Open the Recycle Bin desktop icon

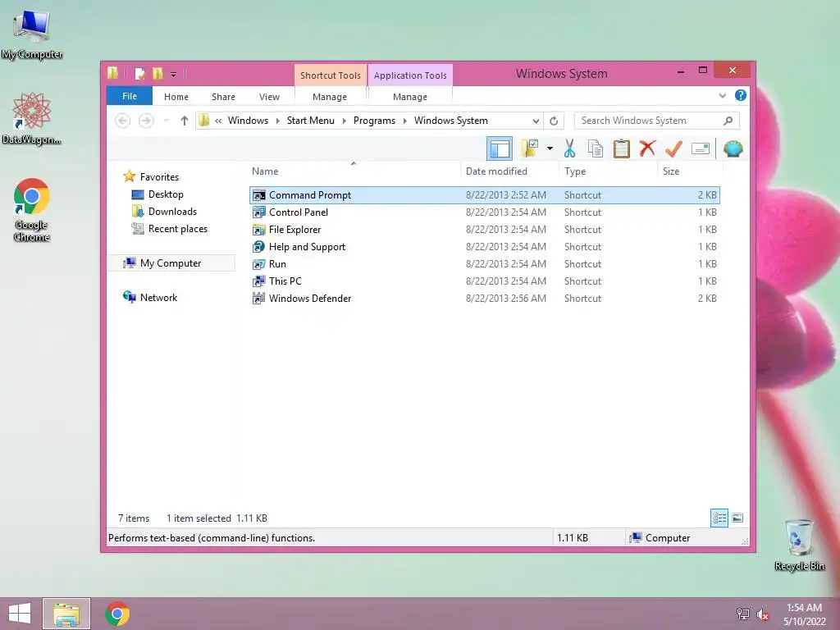coord(799,546)
